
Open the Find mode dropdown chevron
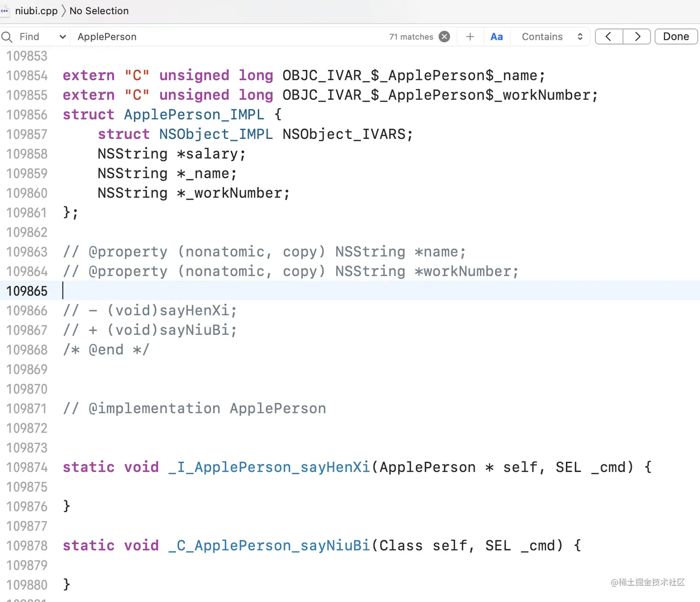pos(62,37)
